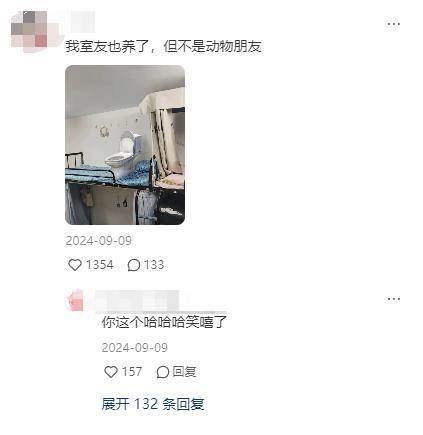Click the 133 comment count
The height and width of the screenshot is (435, 423).
tap(154, 265)
